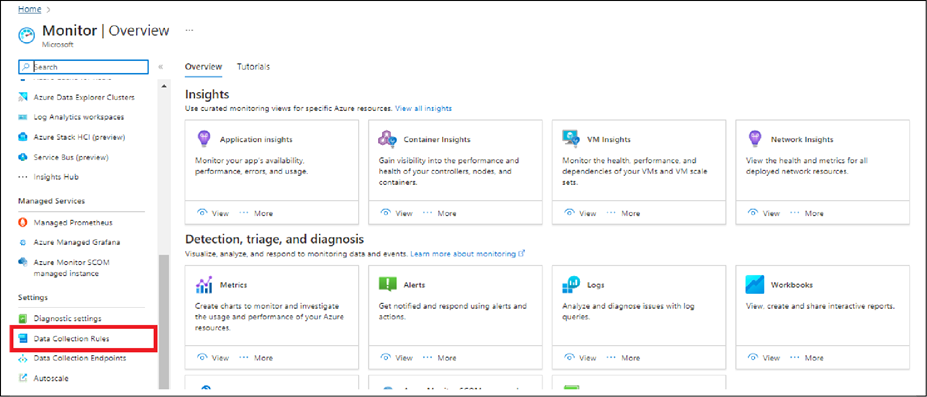Open More options for Application insights
The image size is (927, 397).
coord(256,213)
